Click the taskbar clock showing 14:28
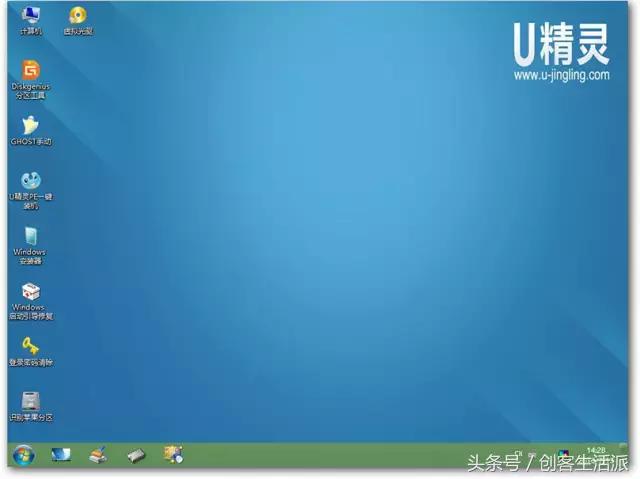The image size is (640, 479). click(x=596, y=450)
